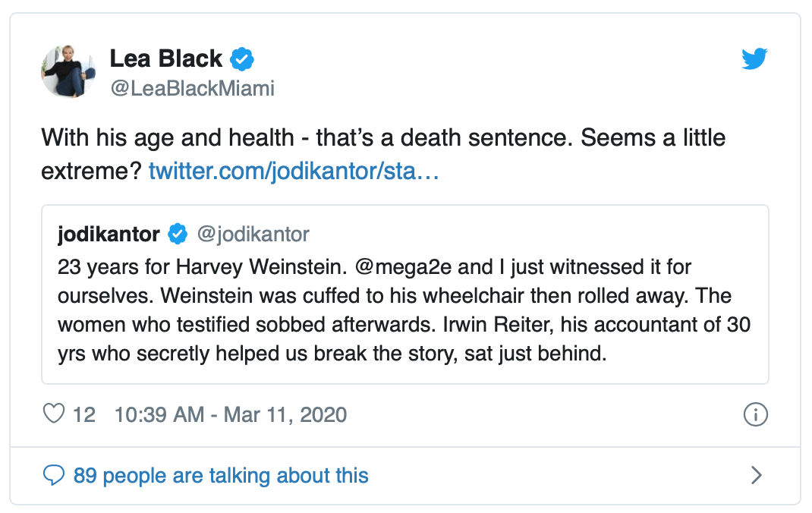Open Lea Black's profile avatar

[x=68, y=71]
